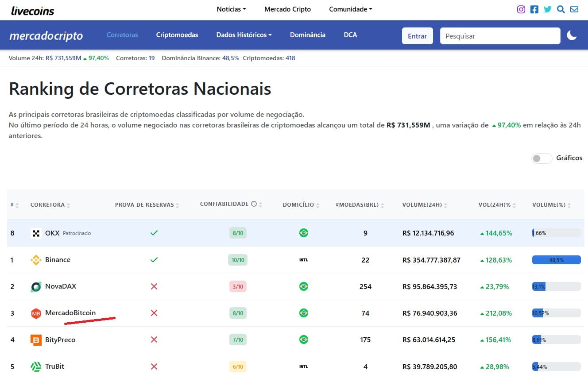
Task: Open the DCA tab
Action: pyautogui.click(x=350, y=35)
